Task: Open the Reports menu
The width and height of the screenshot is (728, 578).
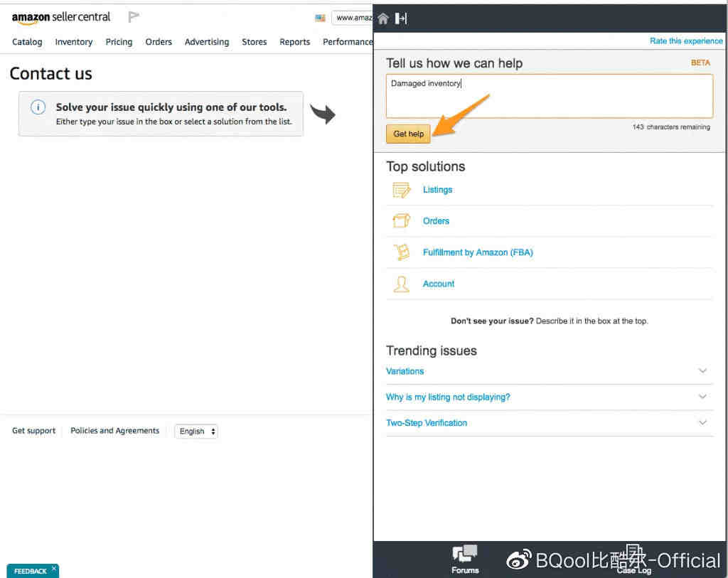Action: [294, 42]
